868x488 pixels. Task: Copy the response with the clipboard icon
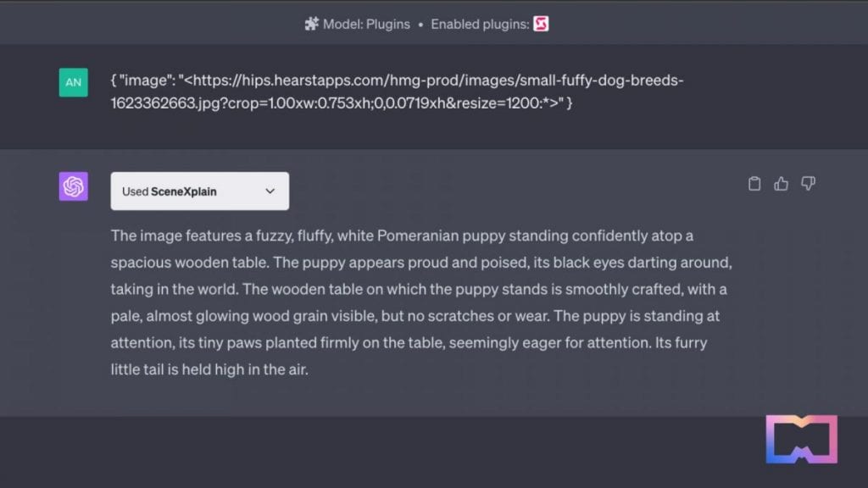point(754,184)
